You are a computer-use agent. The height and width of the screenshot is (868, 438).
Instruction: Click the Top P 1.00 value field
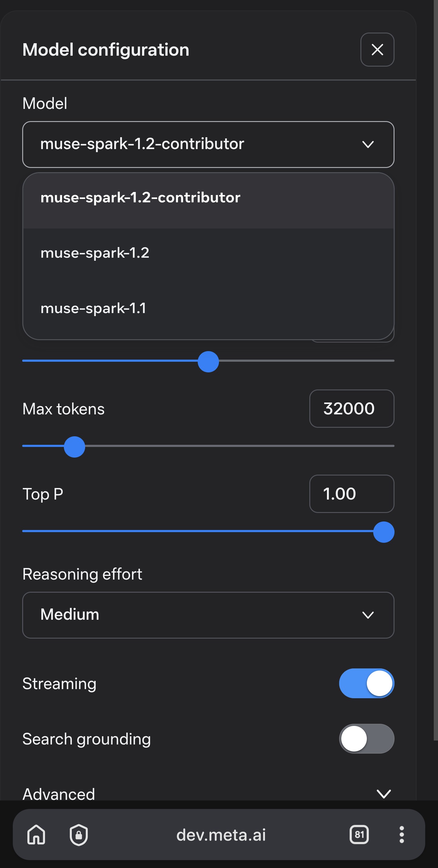(352, 494)
